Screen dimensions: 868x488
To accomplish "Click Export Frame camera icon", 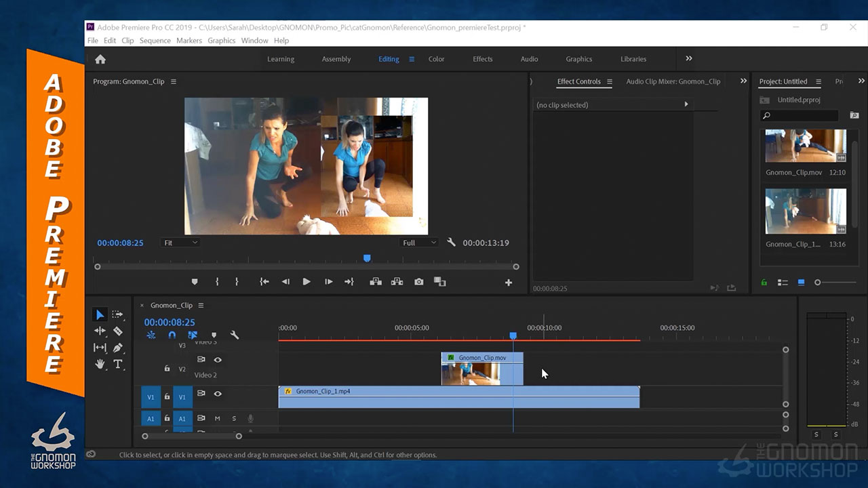I will tap(419, 282).
